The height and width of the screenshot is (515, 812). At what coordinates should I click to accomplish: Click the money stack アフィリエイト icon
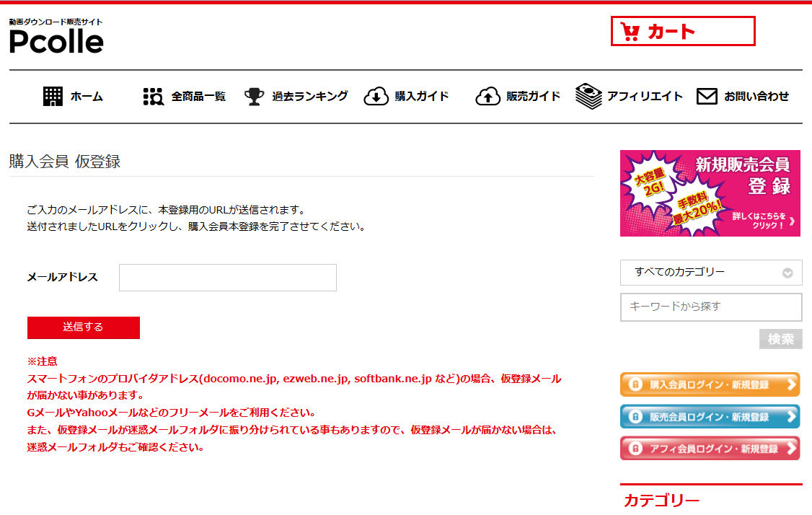pos(588,97)
